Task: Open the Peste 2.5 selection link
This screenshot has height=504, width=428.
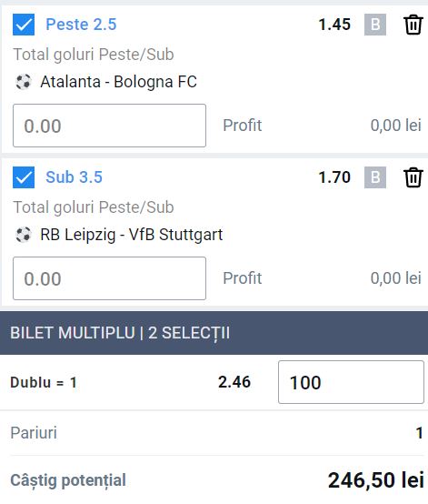Action: [x=81, y=25]
